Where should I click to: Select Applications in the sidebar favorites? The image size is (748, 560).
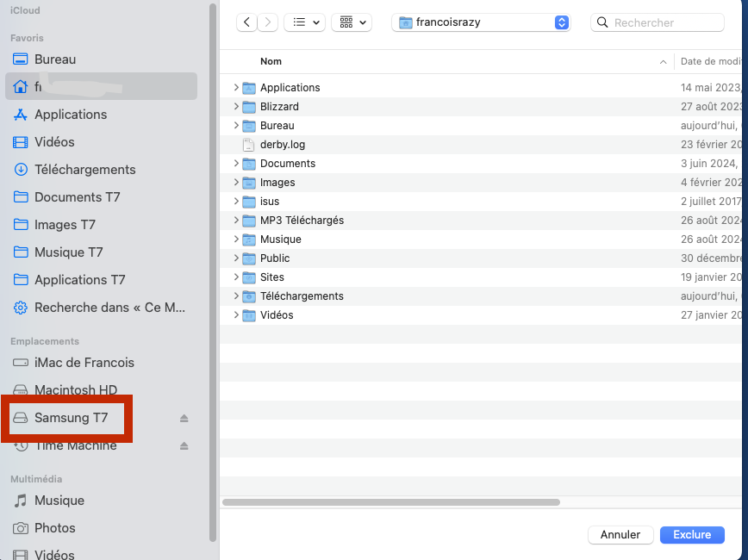tap(71, 115)
